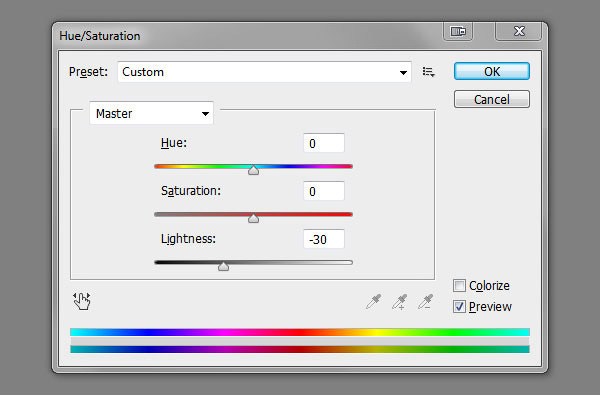Open the preset options menu icon

429,72
